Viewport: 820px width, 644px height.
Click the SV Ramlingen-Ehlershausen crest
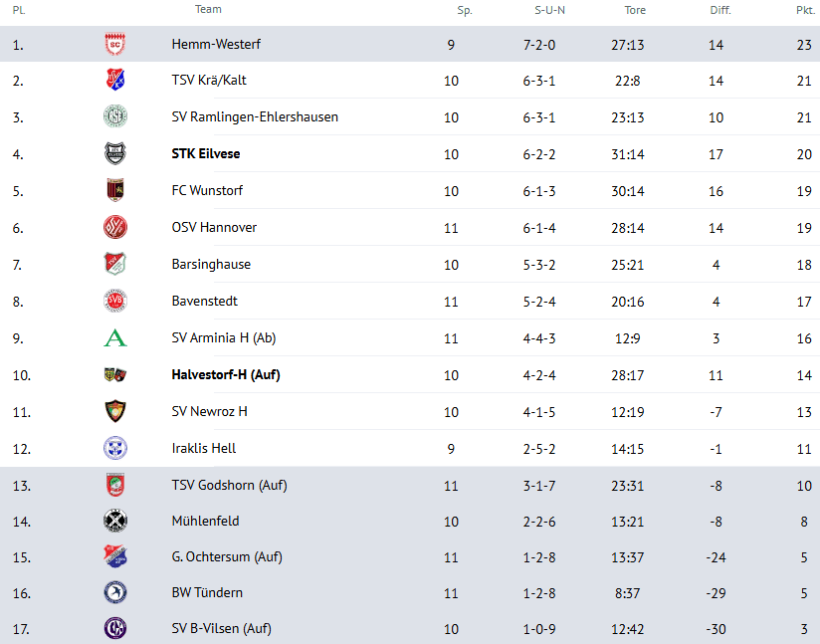115,117
